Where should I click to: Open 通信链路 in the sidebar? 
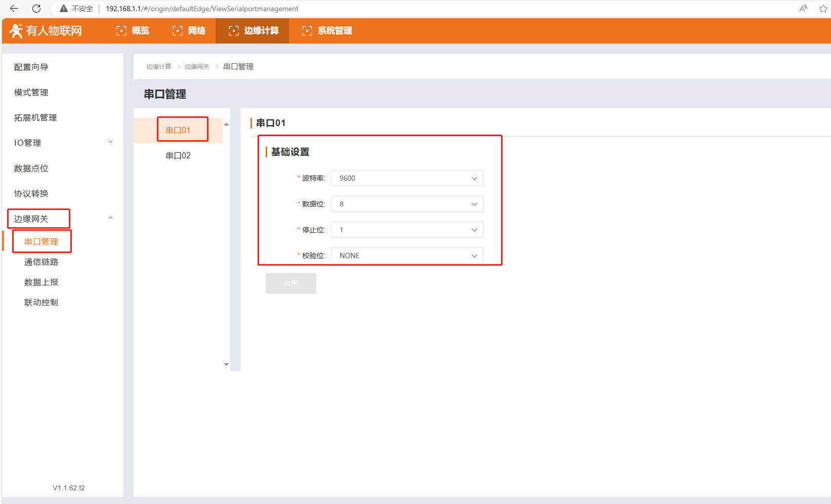click(41, 262)
